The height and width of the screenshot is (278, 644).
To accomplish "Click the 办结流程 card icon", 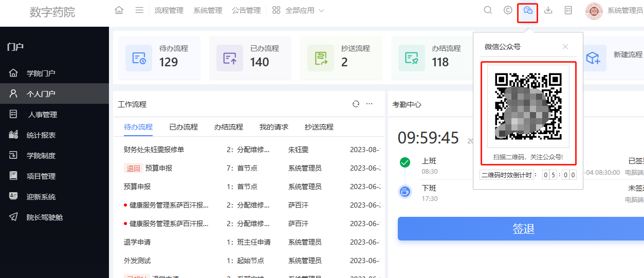I will 412,58.
